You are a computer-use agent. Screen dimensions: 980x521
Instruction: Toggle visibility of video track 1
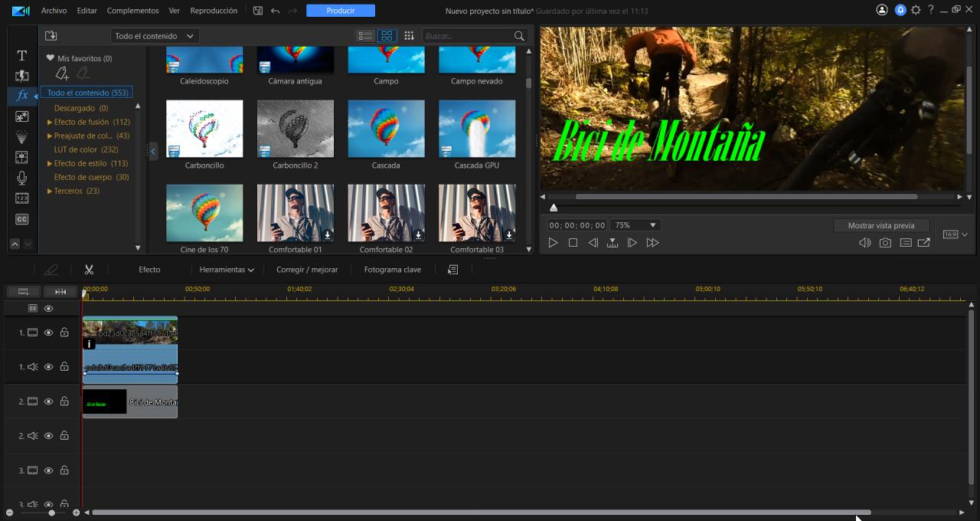tap(48, 333)
